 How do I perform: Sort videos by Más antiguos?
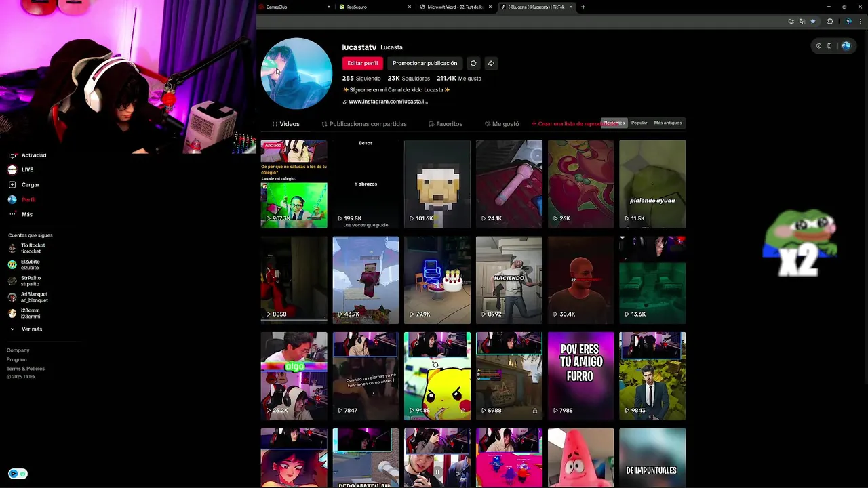pos(668,123)
